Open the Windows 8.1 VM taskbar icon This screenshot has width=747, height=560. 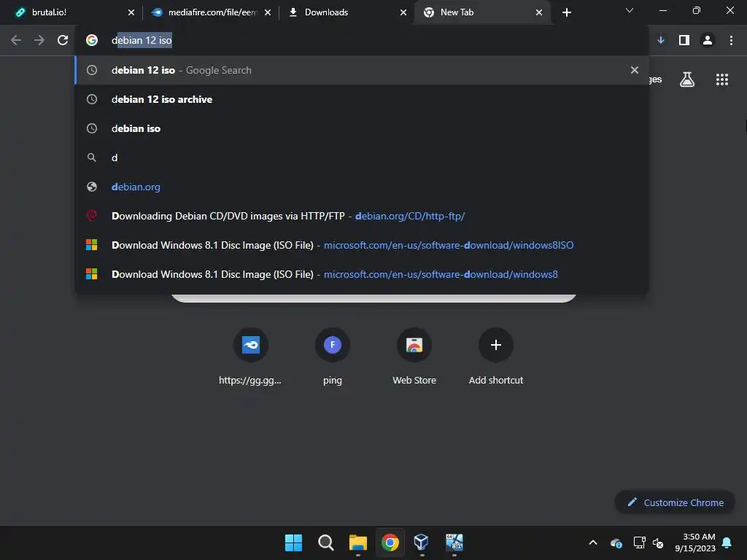(x=454, y=542)
